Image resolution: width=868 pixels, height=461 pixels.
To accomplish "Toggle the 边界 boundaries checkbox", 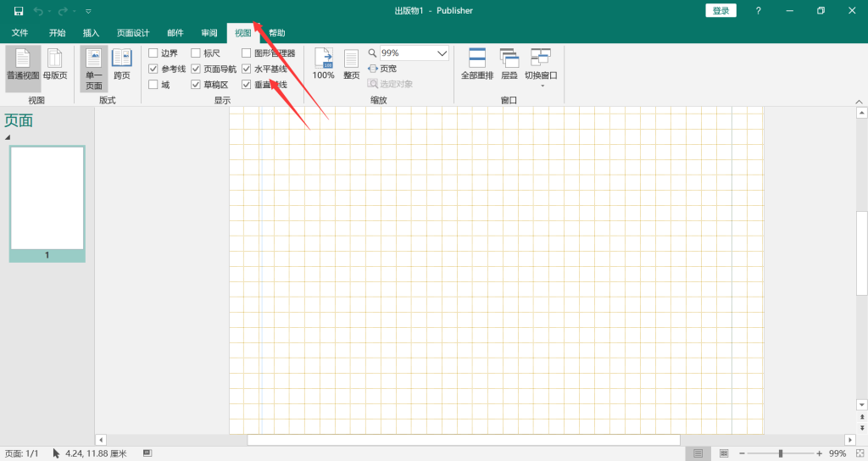I will tap(153, 53).
